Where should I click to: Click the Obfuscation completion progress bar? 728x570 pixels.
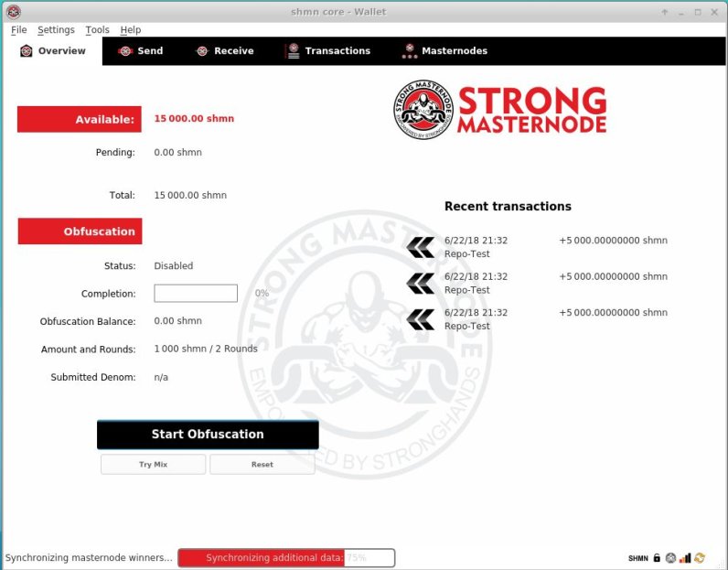(x=196, y=293)
